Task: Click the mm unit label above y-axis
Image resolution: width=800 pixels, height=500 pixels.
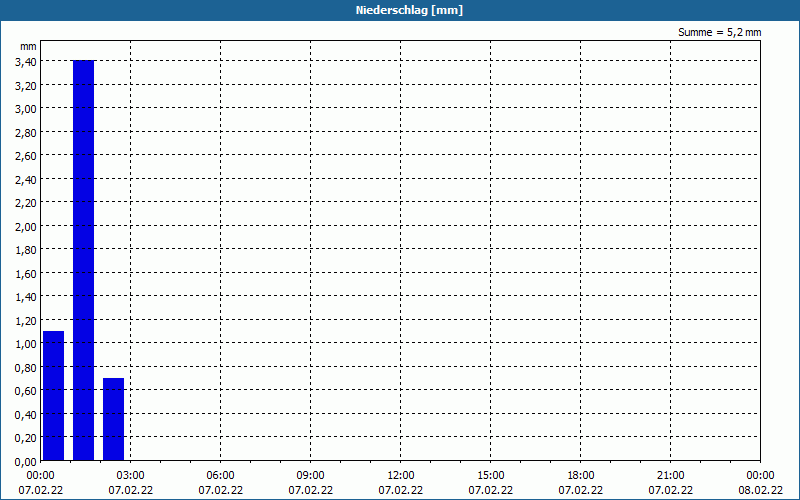Action: 28,46
